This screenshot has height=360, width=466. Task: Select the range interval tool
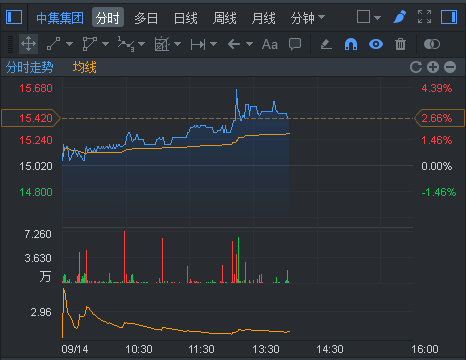pyautogui.click(x=198, y=44)
